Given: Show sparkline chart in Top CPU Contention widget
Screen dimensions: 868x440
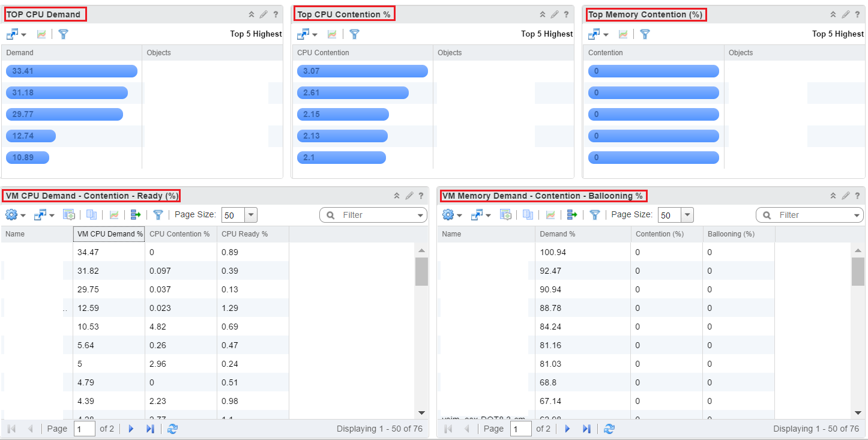Looking at the screenshot, I should click(x=332, y=34).
